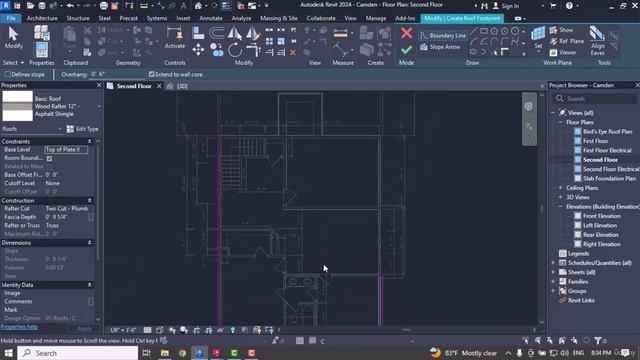Viewport: 640px width, 360px height.
Task: Select the Line draw tool
Action: click(473, 31)
